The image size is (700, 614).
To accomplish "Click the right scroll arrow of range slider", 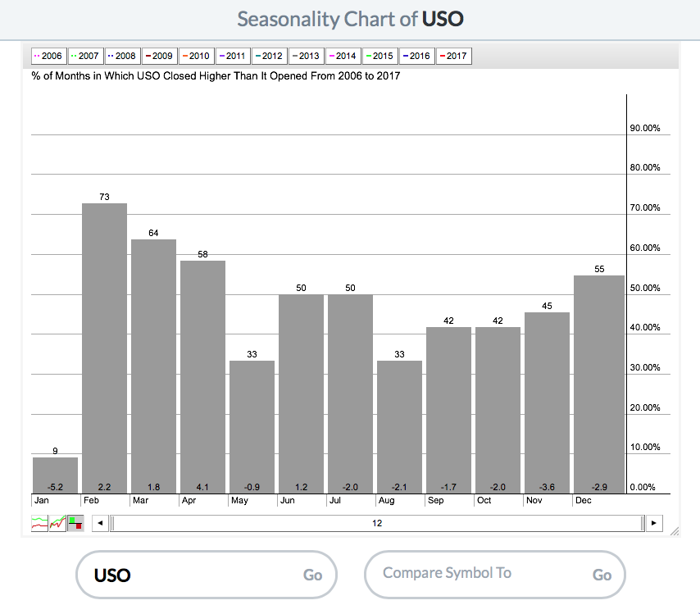I will [653, 523].
